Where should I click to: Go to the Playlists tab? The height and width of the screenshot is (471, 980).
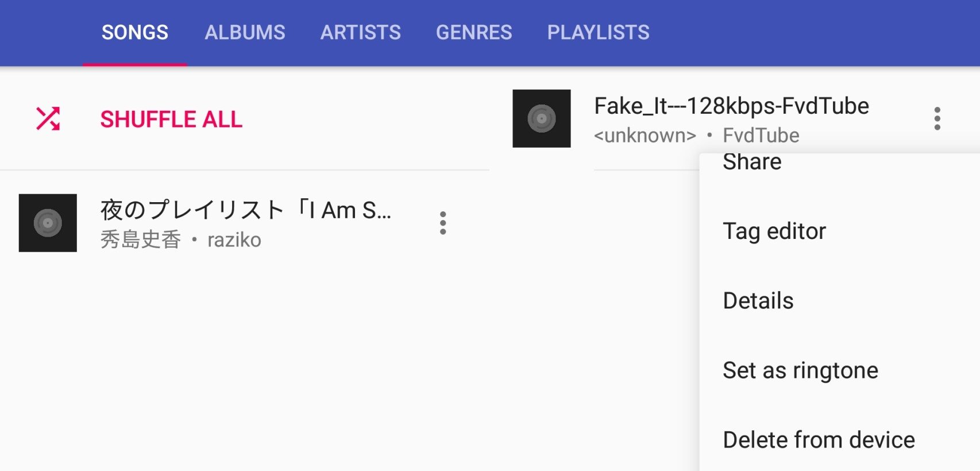tap(598, 32)
